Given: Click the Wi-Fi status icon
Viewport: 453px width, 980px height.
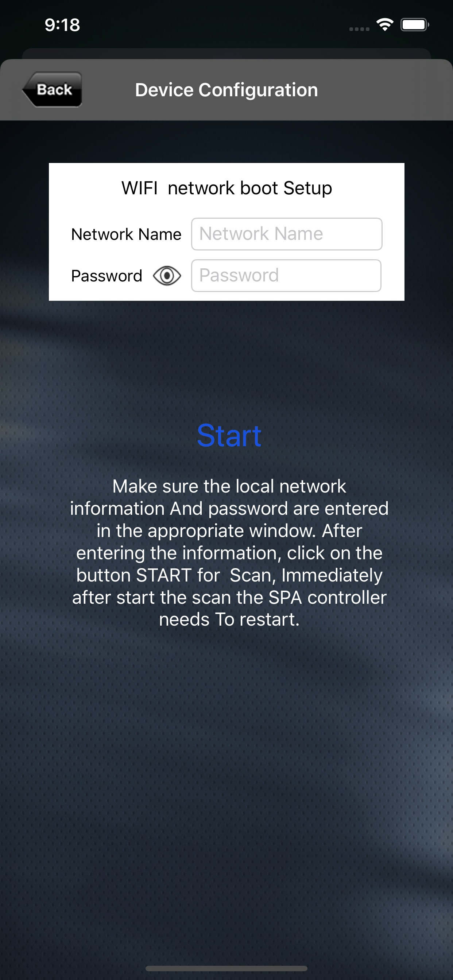Looking at the screenshot, I should click(384, 25).
